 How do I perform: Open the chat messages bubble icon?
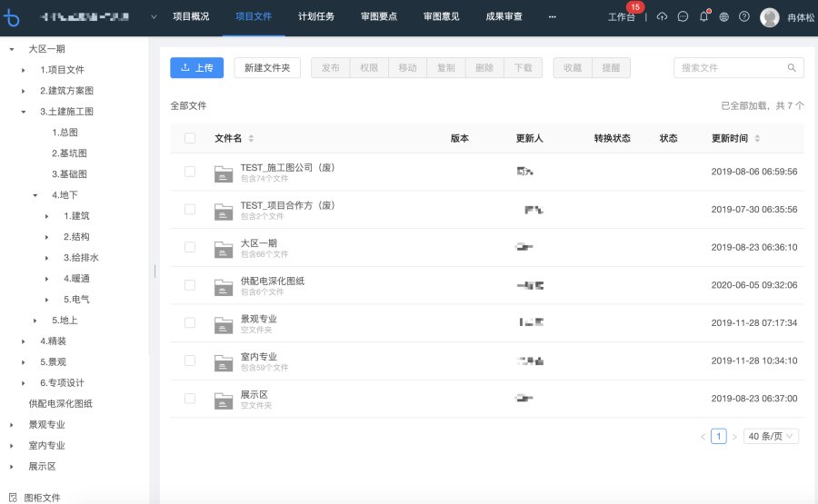[683, 16]
